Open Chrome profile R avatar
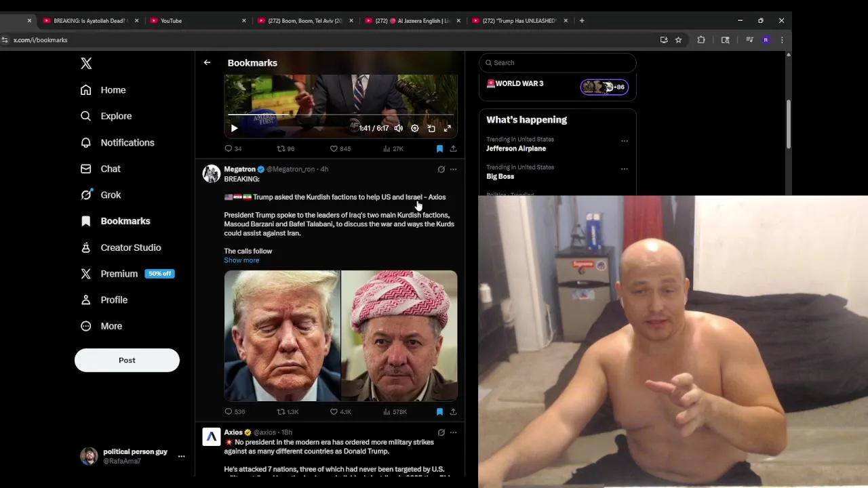 (766, 40)
